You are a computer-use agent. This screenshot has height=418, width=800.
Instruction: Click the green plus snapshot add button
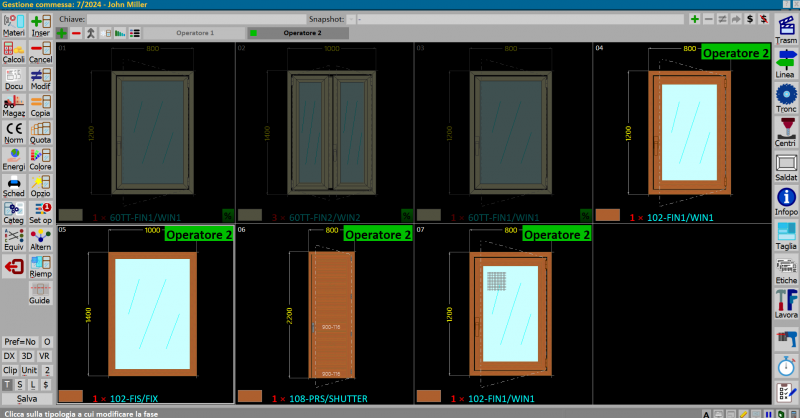pyautogui.click(x=694, y=19)
